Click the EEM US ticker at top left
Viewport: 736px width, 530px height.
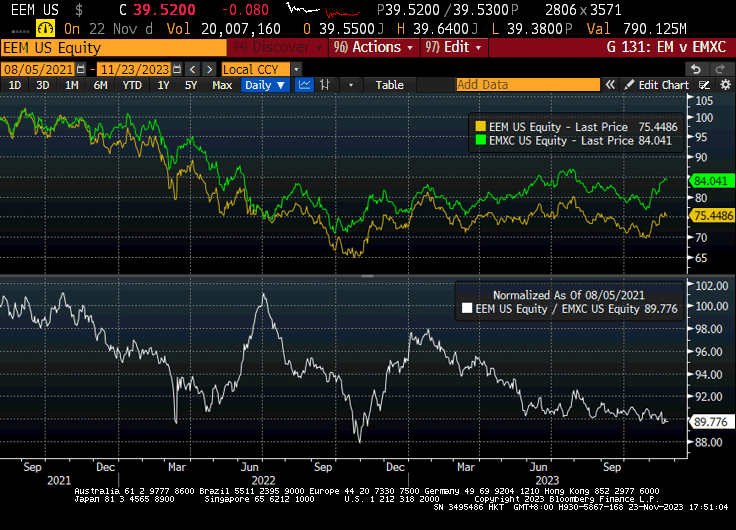pyautogui.click(x=34, y=10)
